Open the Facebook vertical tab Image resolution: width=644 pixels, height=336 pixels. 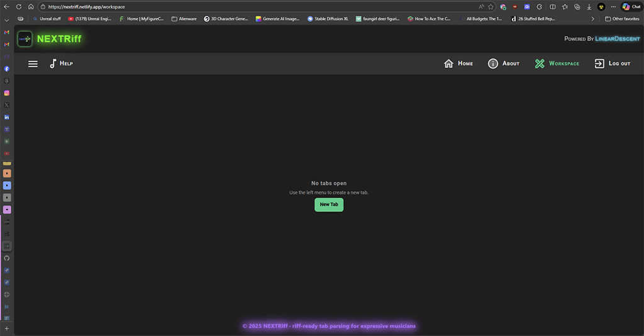click(x=7, y=69)
